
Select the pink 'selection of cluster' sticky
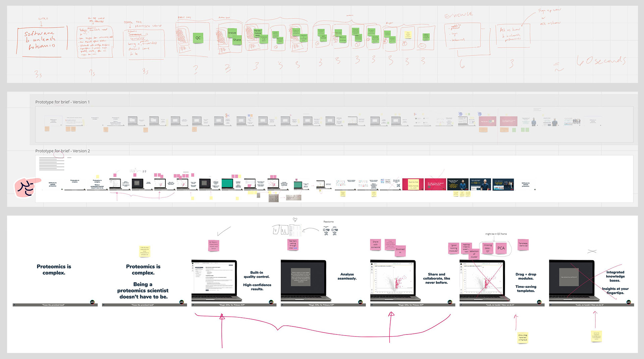[x=474, y=254]
